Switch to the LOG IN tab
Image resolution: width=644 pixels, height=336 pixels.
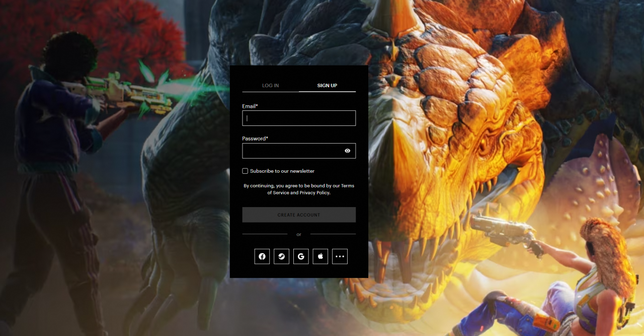(x=270, y=86)
